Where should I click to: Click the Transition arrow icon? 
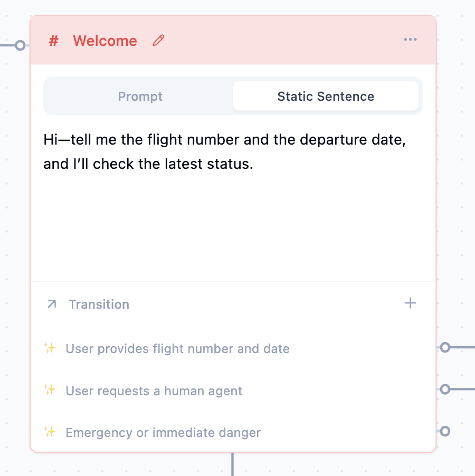point(51,304)
